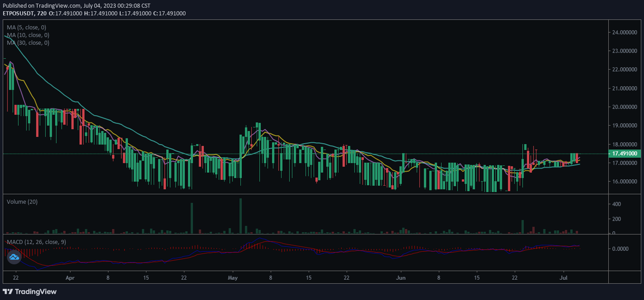Click the 200 volume axis label
Viewport: 644px width, 300px height.
pos(617,219)
